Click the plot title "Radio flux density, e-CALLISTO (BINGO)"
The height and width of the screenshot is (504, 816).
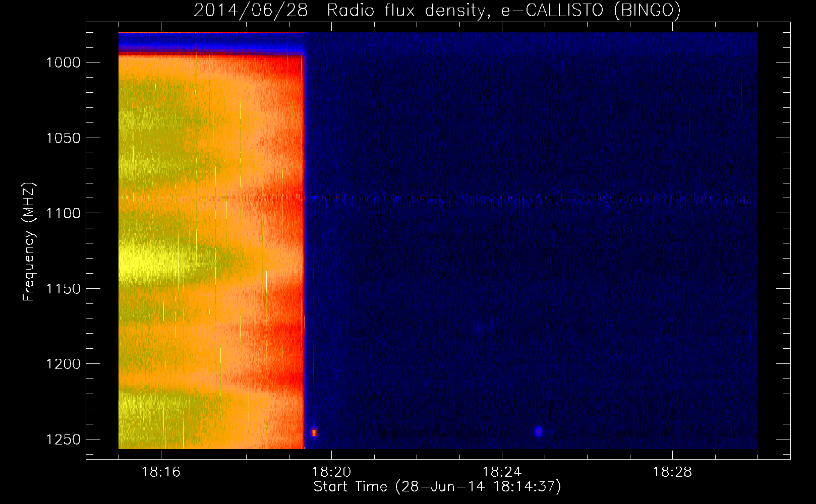coord(504,10)
